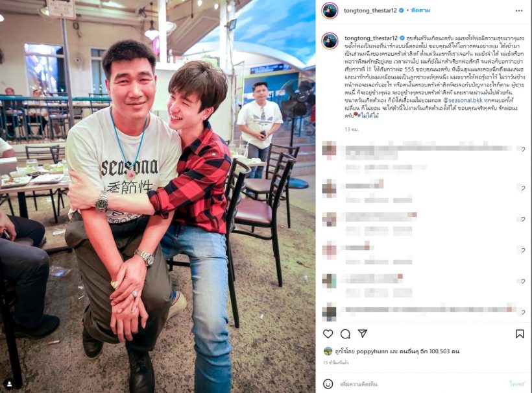Like the last visible comment's heart
Image resolution: width=532 pixels, height=393 pixels.
click(x=522, y=312)
